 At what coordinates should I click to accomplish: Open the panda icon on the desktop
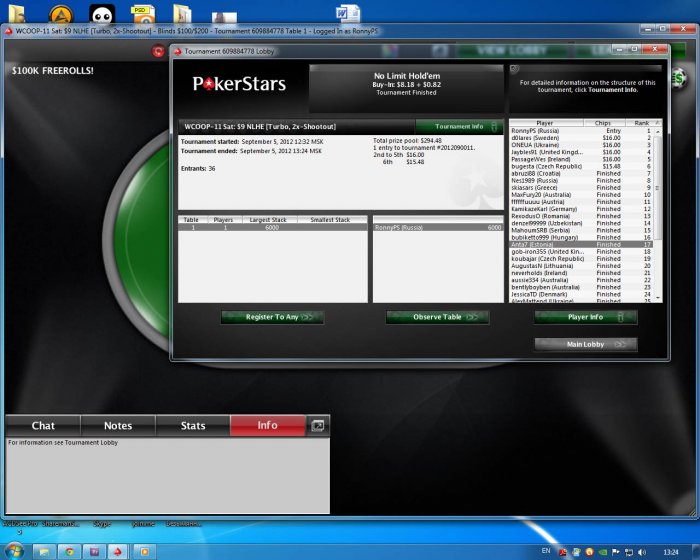click(102, 14)
